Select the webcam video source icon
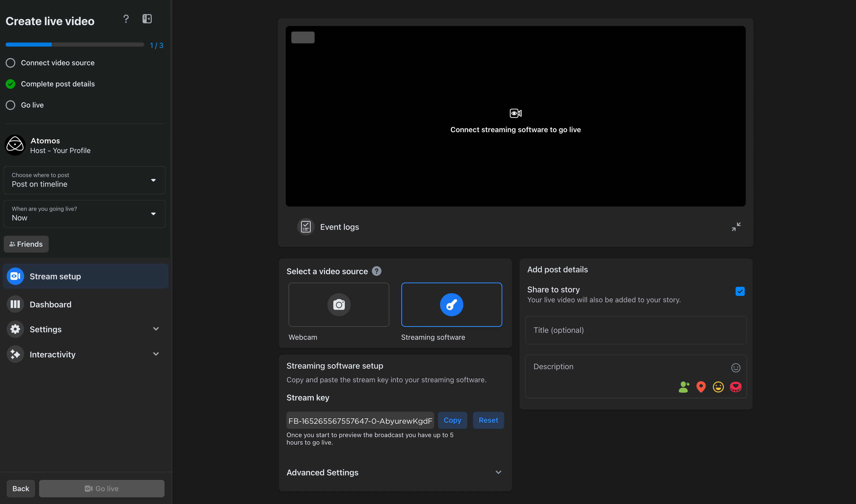 click(x=338, y=304)
